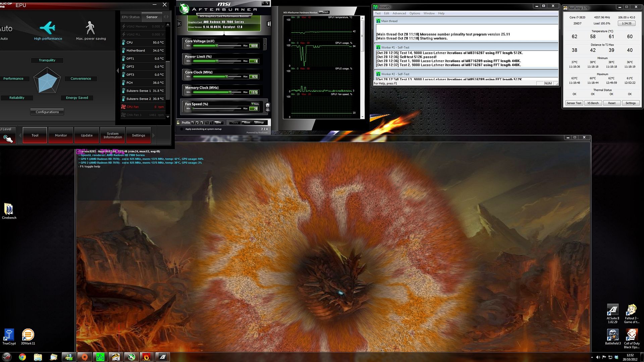644x362 pixels.
Task: Adjust the Core Clock (MHz) slider handle
Action: click(226, 77)
